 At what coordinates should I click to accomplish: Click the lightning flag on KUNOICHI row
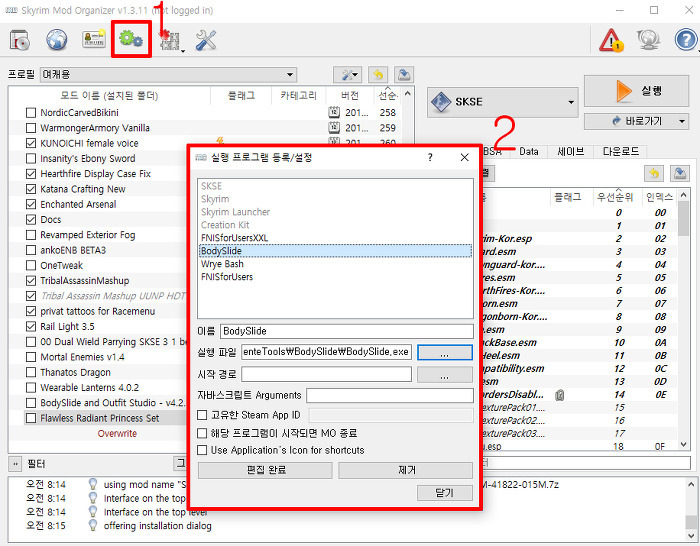pos(220,141)
